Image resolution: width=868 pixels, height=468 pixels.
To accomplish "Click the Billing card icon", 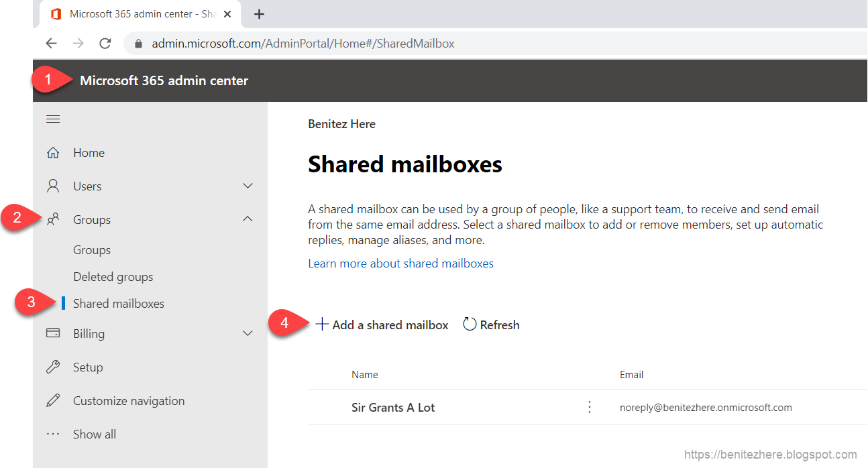I will pyautogui.click(x=53, y=333).
